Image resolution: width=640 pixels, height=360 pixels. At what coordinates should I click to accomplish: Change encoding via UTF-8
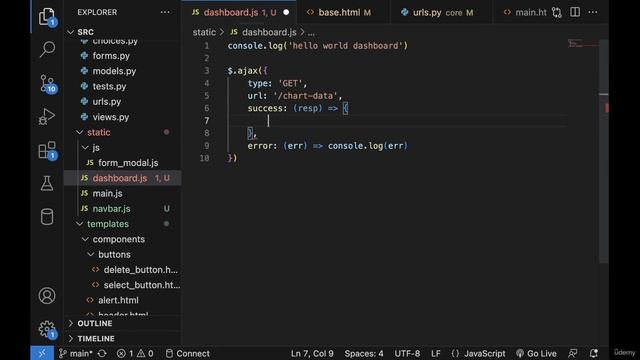407,353
